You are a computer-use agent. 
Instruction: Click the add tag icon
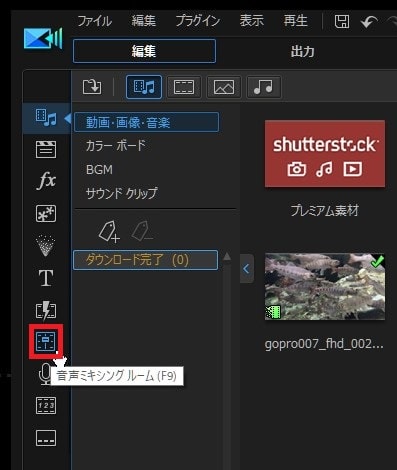point(109,231)
